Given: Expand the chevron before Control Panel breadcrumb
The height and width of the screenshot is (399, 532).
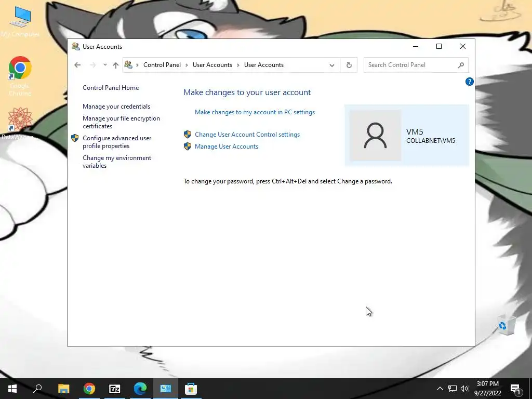Looking at the screenshot, I should click(x=137, y=65).
